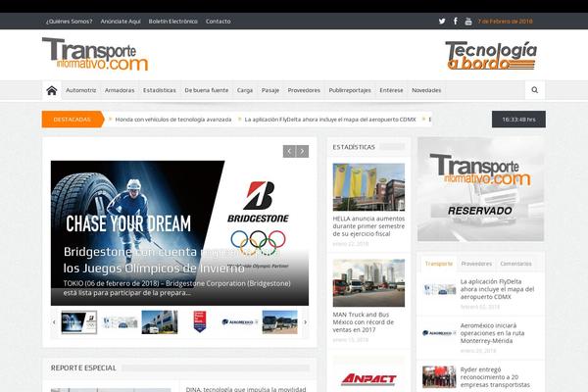Open Ryder article thumbnail
Viewport: 588px width, 392px height.
(x=439, y=377)
